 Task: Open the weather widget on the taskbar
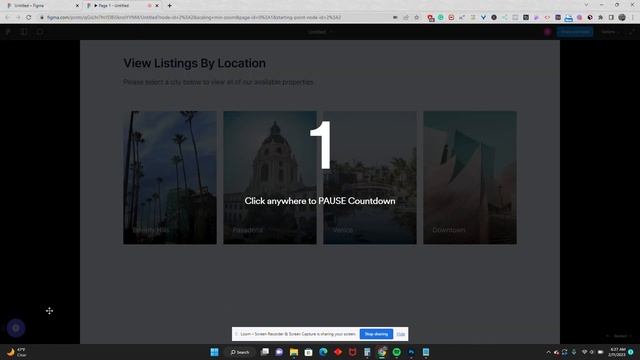click(17, 352)
